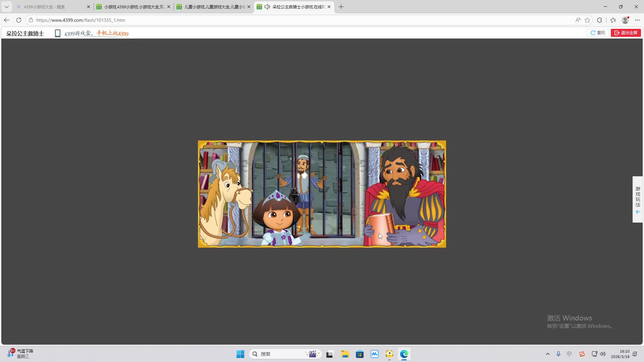Open new tab with plus button
The height and width of the screenshot is (362, 644).
click(x=341, y=7)
